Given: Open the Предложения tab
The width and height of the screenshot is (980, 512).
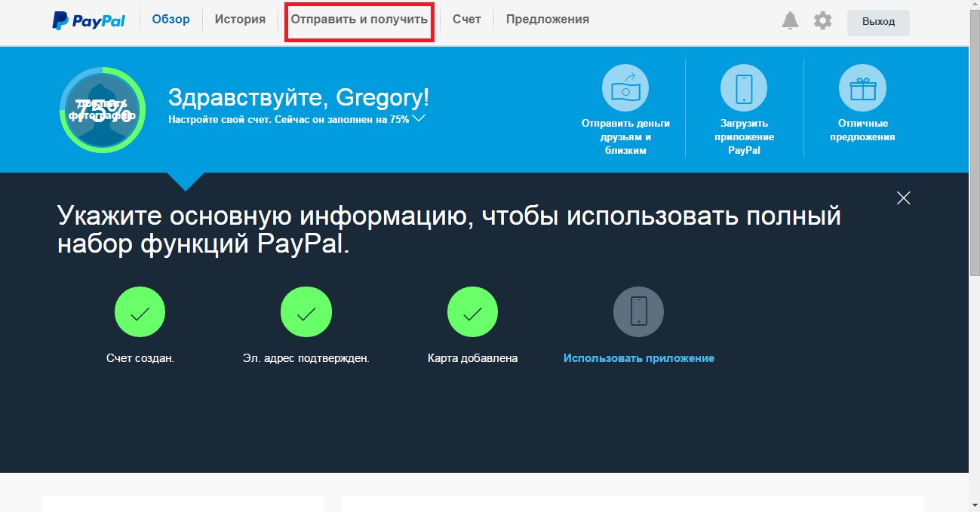Looking at the screenshot, I should [x=548, y=20].
